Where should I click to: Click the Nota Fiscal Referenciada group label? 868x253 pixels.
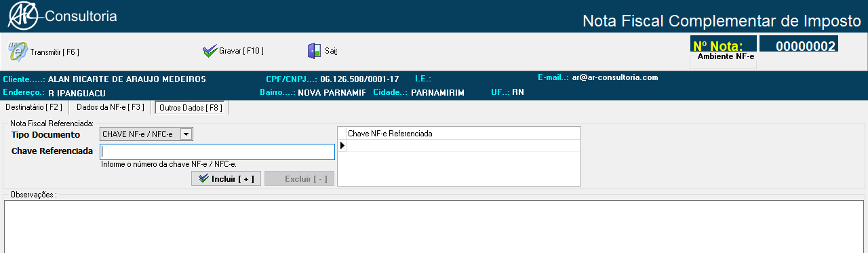[52, 124]
